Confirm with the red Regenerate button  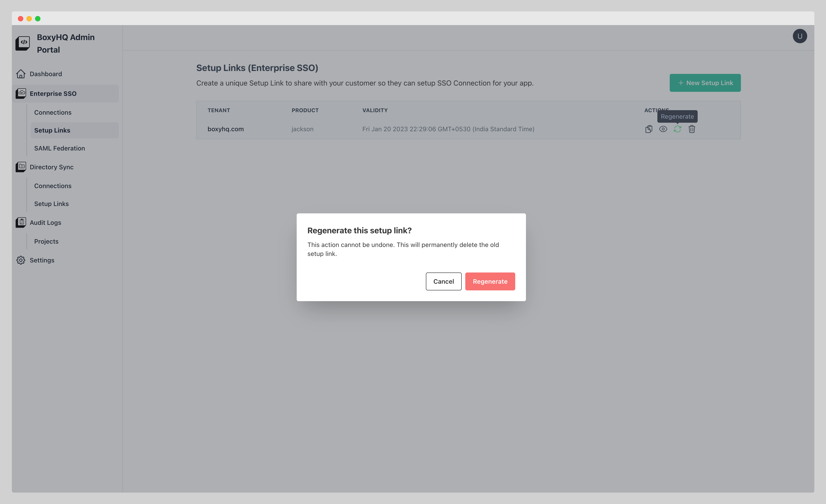pos(490,281)
